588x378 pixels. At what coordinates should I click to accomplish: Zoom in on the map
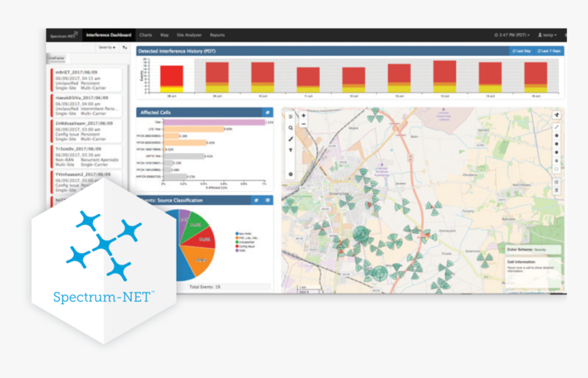click(x=304, y=116)
